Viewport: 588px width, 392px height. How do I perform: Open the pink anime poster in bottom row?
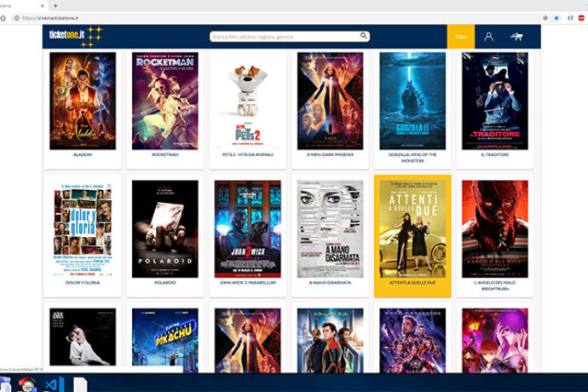coord(495,340)
